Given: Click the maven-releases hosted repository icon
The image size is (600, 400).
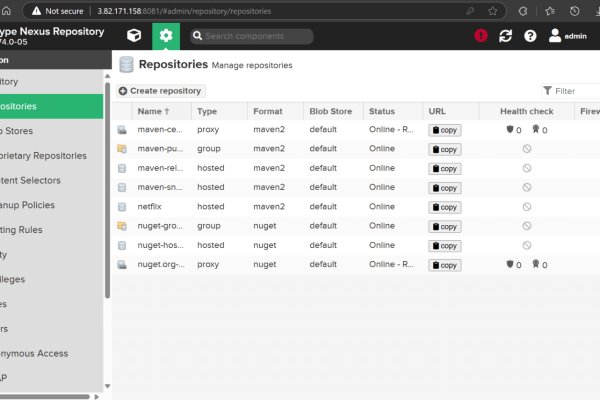Looking at the screenshot, I should (122, 168).
